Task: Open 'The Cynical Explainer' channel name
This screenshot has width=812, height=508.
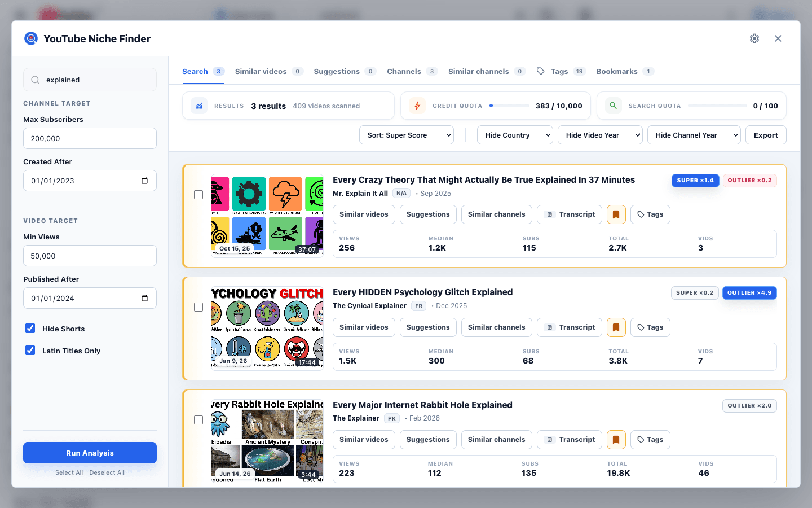Action: pos(369,306)
